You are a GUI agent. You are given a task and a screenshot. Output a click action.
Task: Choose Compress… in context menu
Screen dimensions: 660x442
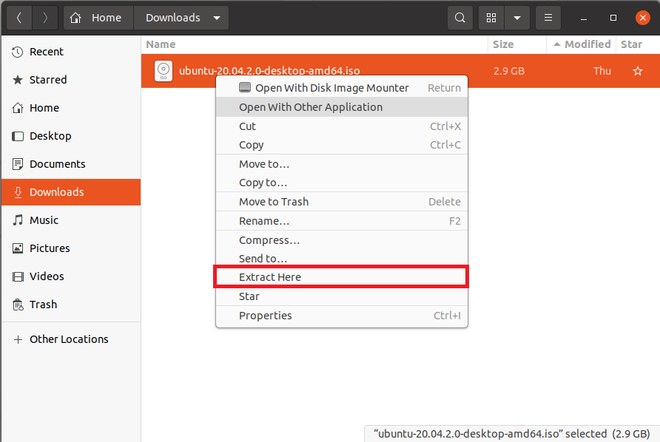click(341, 240)
